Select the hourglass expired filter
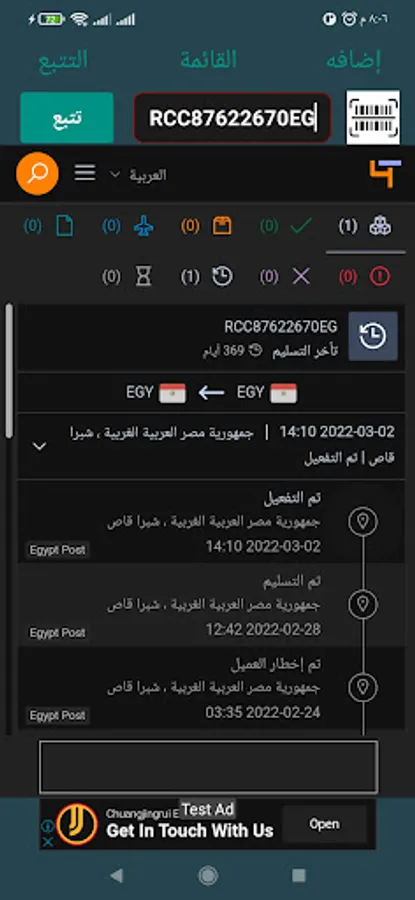The height and width of the screenshot is (900, 415). [127, 277]
